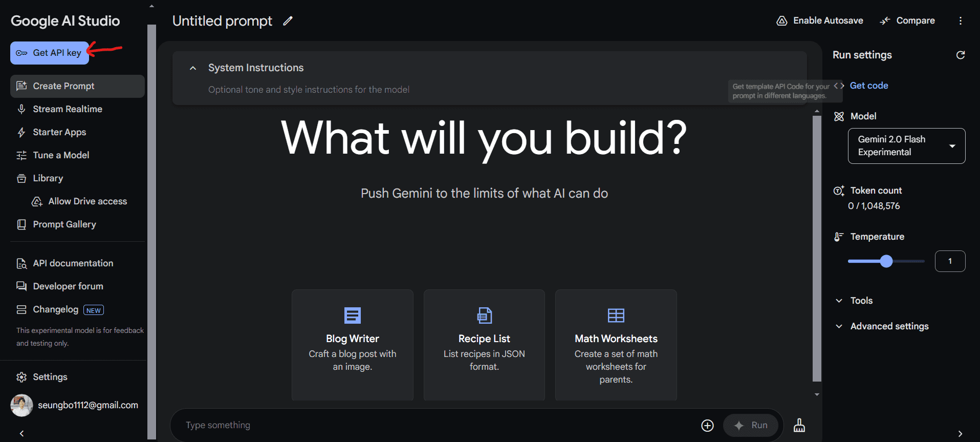Screen dimensions: 980x442
Task: Expand the Tools section
Action: coord(861,301)
